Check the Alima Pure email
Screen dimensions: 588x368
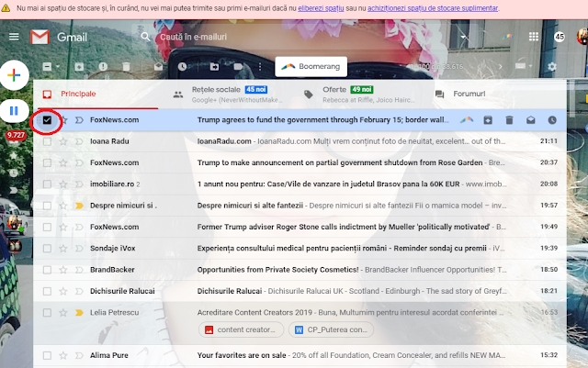pos(47,355)
